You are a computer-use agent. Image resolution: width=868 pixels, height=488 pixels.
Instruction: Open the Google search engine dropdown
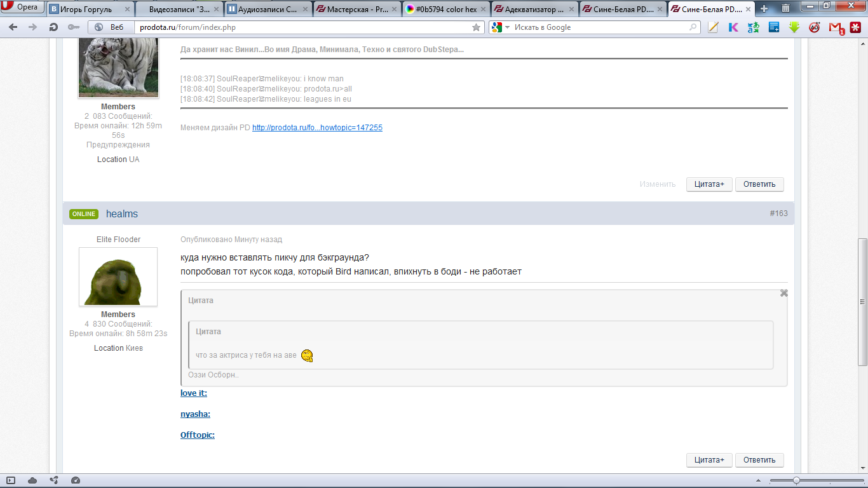coord(500,27)
